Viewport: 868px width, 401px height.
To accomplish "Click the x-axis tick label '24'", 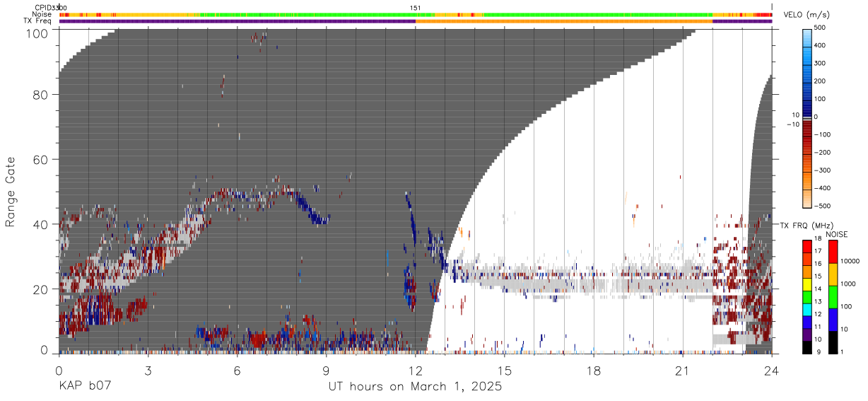I will pos(772,371).
